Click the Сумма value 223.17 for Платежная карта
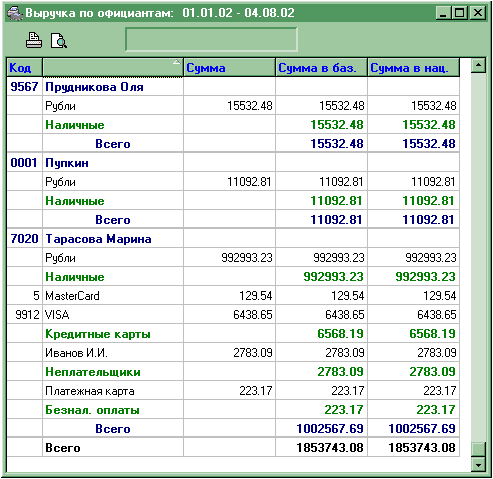Image resolution: width=493 pixels, height=479 pixels. coord(256,391)
